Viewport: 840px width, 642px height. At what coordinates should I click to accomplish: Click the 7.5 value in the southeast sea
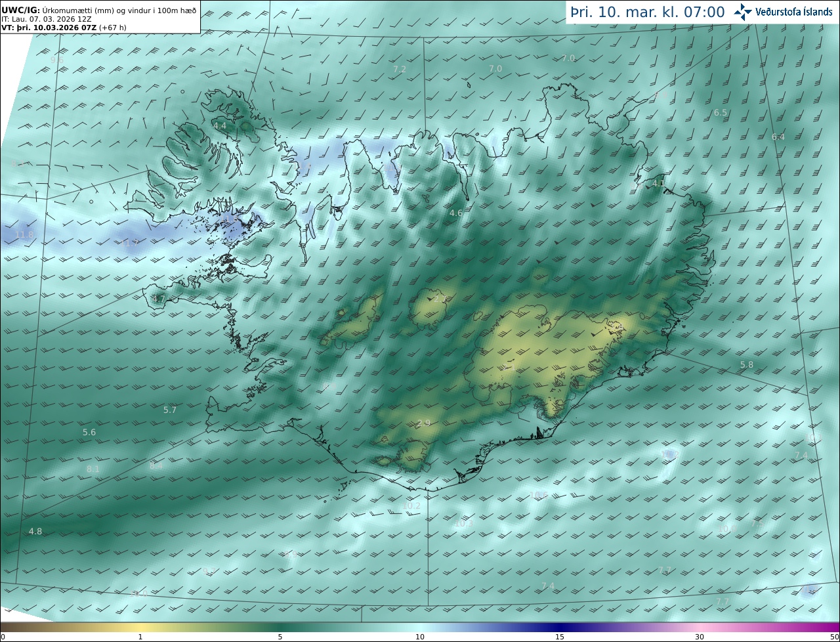pyautogui.click(x=757, y=524)
